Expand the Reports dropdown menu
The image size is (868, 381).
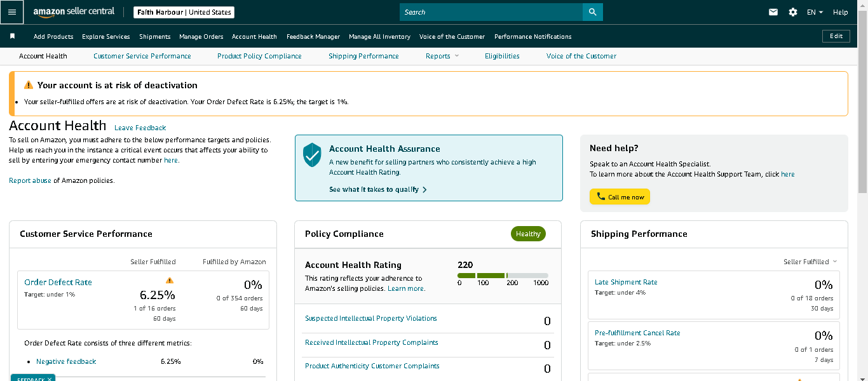click(442, 56)
